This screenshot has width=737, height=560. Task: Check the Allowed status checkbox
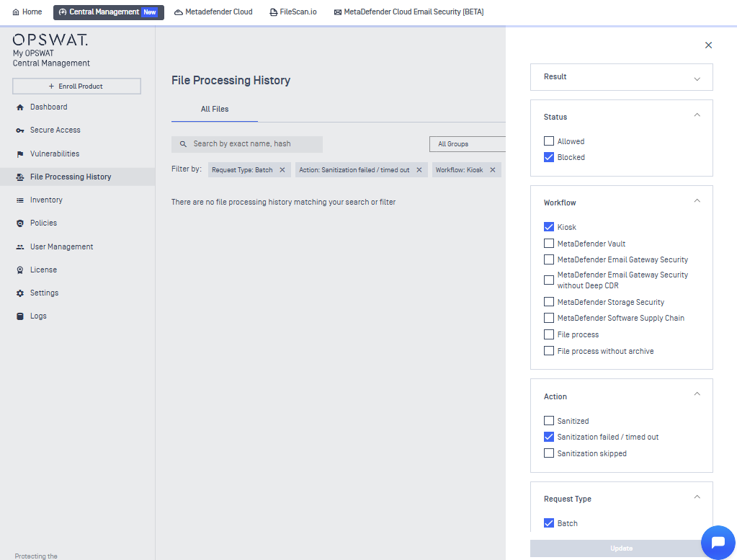pyautogui.click(x=548, y=141)
